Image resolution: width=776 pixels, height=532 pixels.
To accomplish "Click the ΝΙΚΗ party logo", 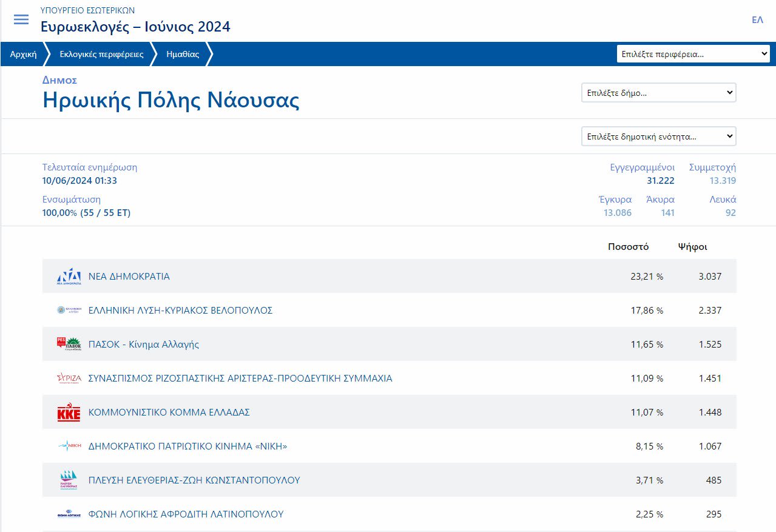I will coord(69,446).
